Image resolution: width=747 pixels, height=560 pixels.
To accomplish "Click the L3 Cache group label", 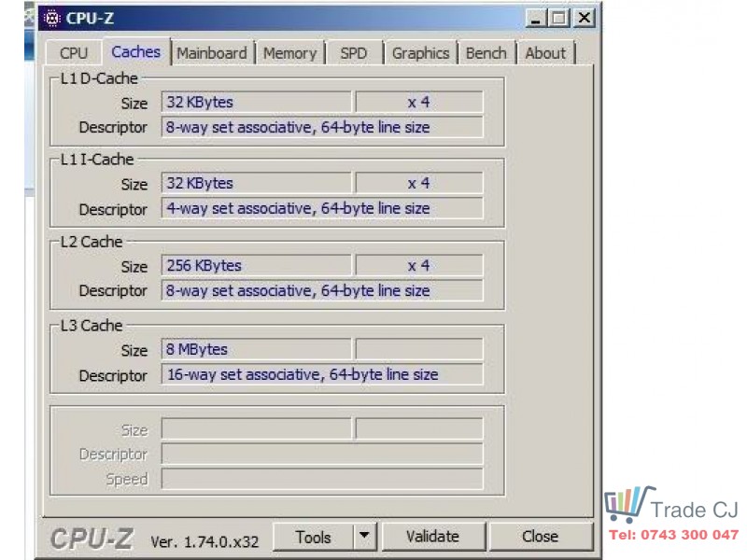I will [92, 325].
